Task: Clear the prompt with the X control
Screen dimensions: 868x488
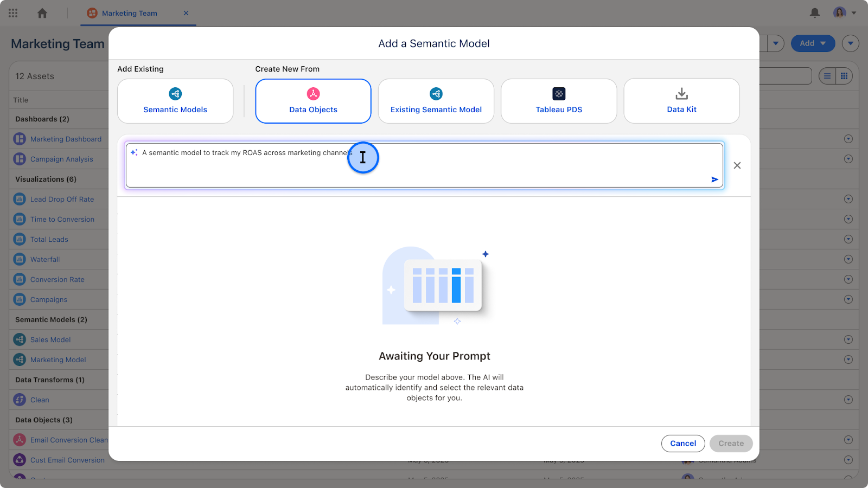Action: (x=737, y=165)
